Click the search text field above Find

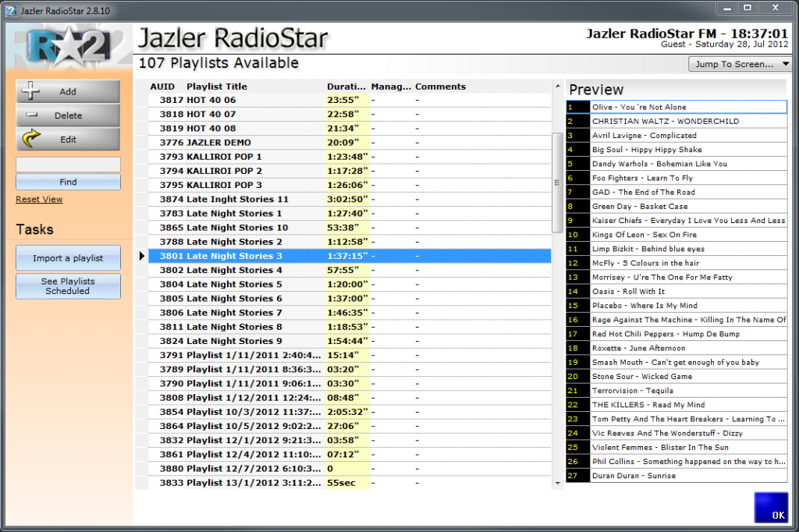click(x=69, y=165)
